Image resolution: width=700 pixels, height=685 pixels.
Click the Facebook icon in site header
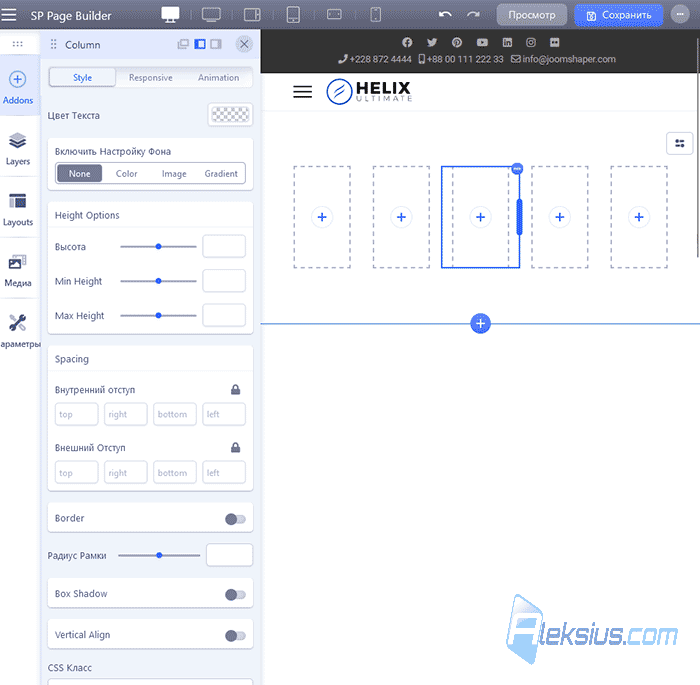click(407, 42)
